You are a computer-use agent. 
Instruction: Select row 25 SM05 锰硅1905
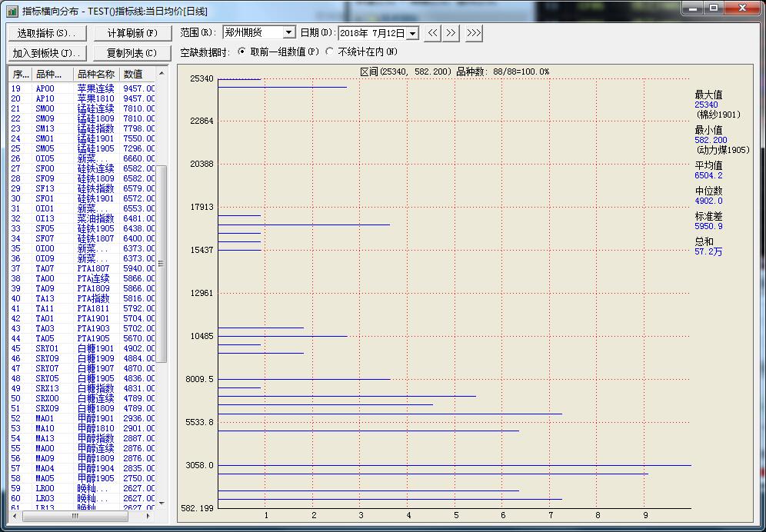(x=82, y=148)
